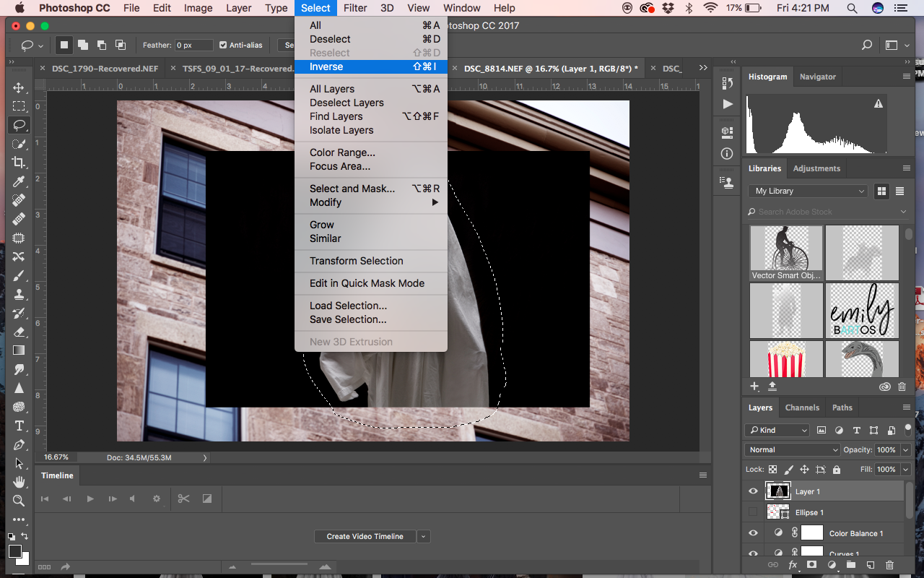This screenshot has height=578, width=924.
Task: Toggle lock all padlock icon
Action: coord(836,470)
